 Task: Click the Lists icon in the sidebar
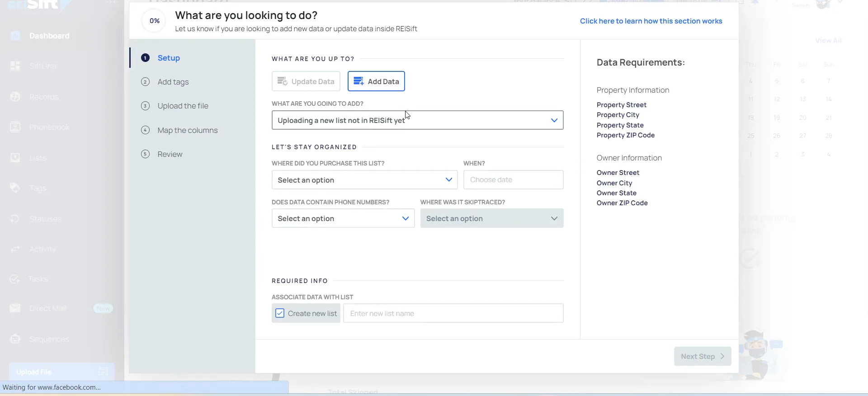click(15, 158)
